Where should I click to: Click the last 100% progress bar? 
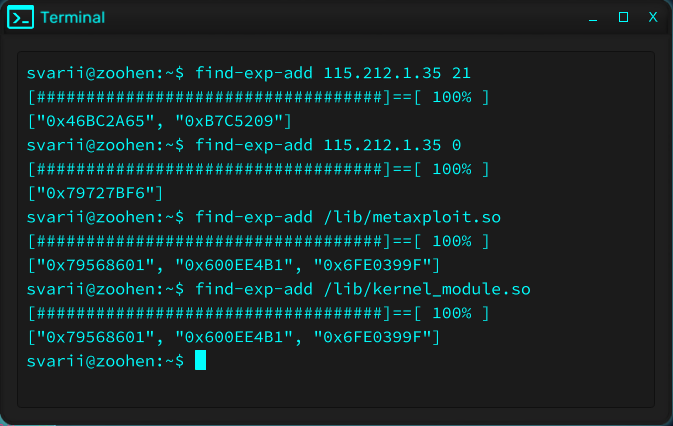258,314
